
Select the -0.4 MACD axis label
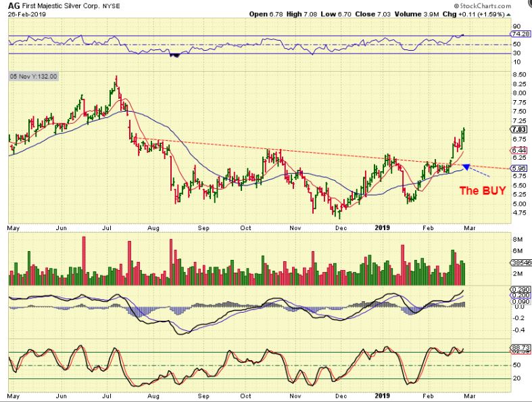click(x=518, y=330)
